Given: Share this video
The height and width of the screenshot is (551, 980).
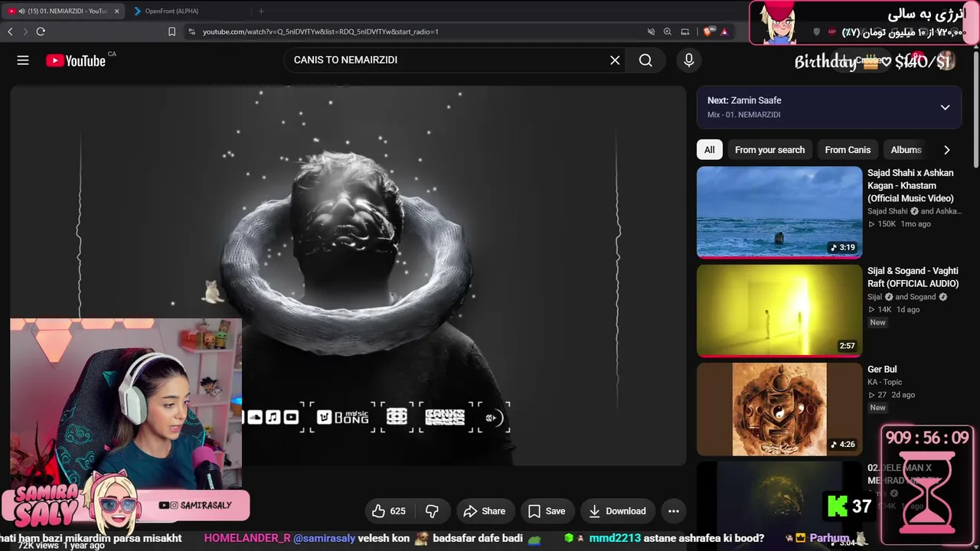Looking at the screenshot, I should (485, 511).
